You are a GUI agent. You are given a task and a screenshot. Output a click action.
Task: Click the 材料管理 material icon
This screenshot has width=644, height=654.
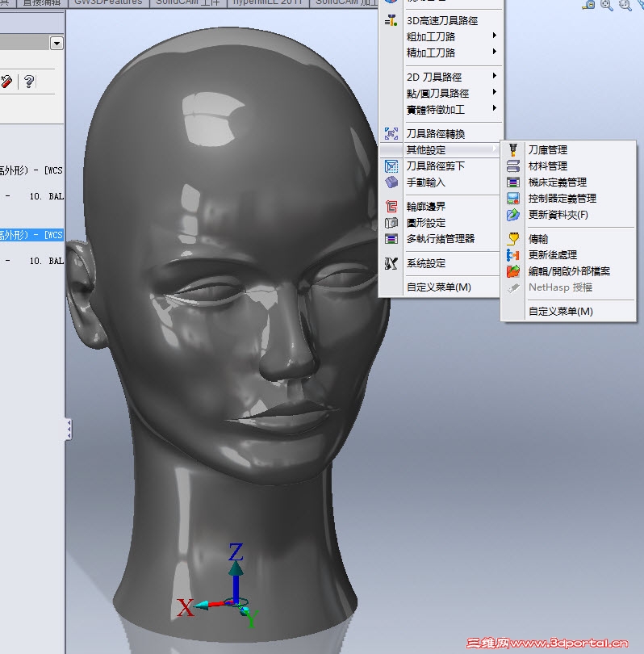point(513,166)
